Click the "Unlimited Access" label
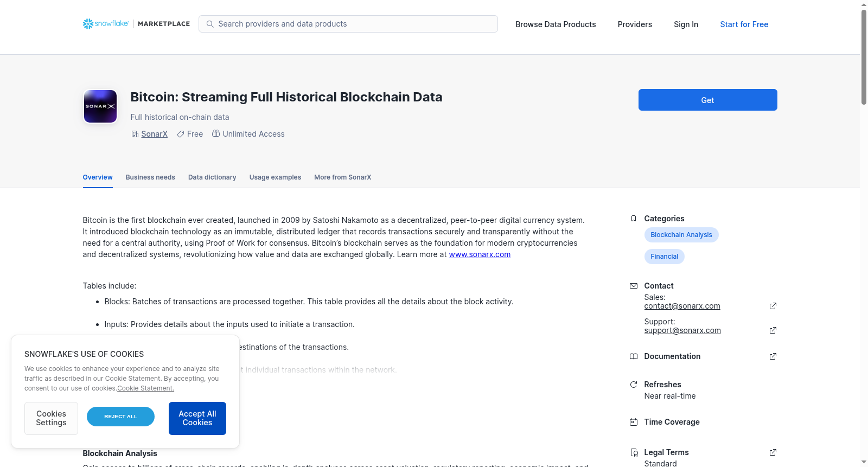This screenshot has width=868, height=467. [253, 134]
